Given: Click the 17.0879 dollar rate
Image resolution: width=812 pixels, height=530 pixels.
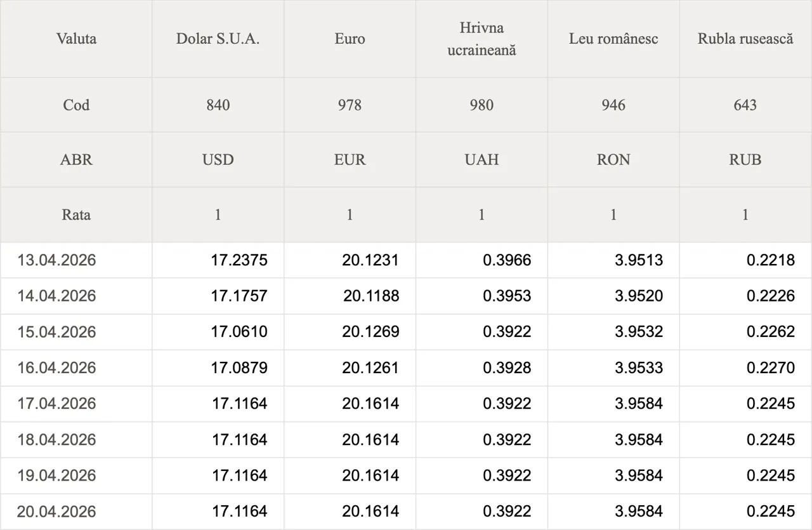Looking at the screenshot, I should [239, 368].
